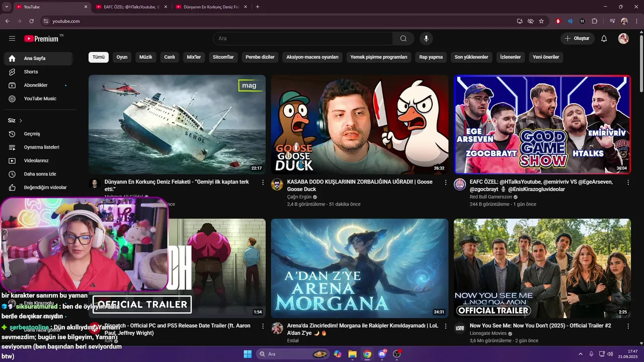Expand the Siz section chevron

click(x=21, y=121)
